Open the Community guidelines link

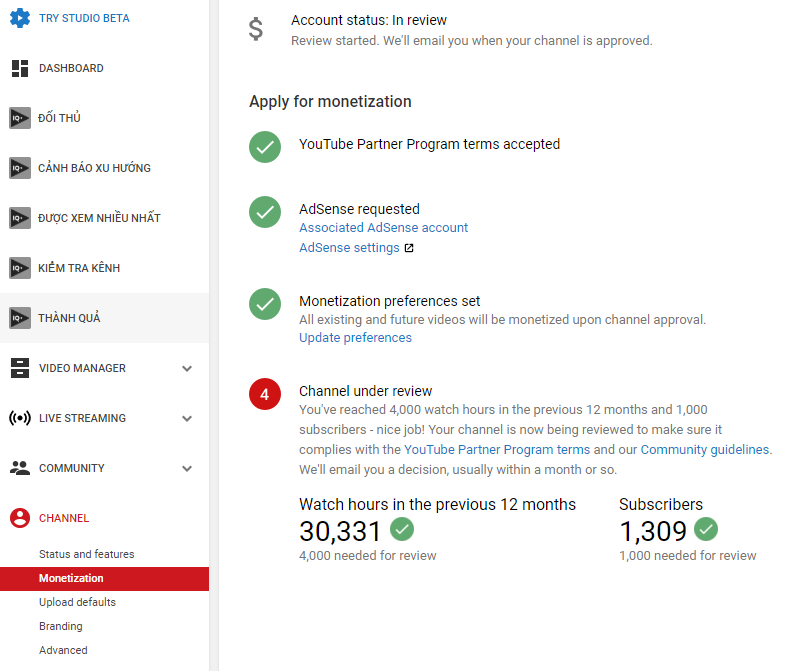click(704, 450)
